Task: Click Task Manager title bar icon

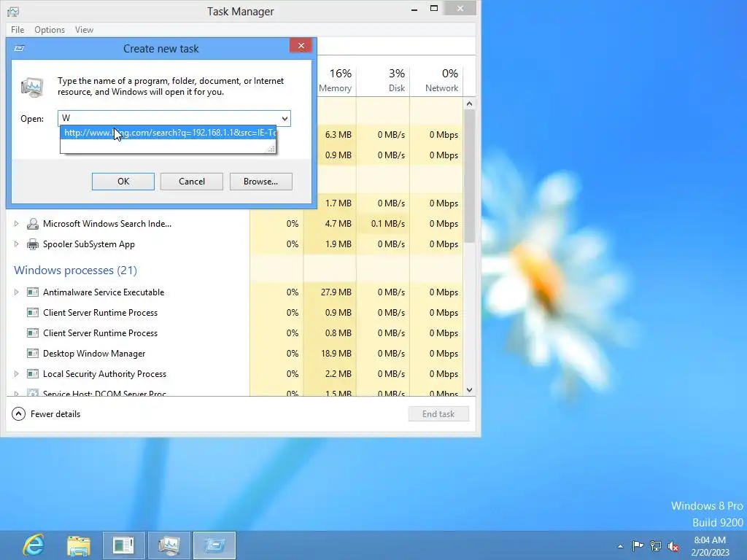Action: click(x=13, y=12)
